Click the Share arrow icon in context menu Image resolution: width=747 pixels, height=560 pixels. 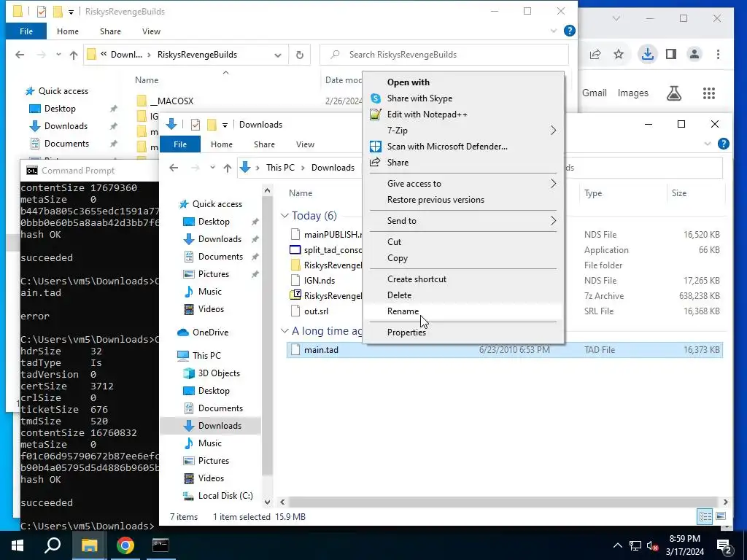376,163
